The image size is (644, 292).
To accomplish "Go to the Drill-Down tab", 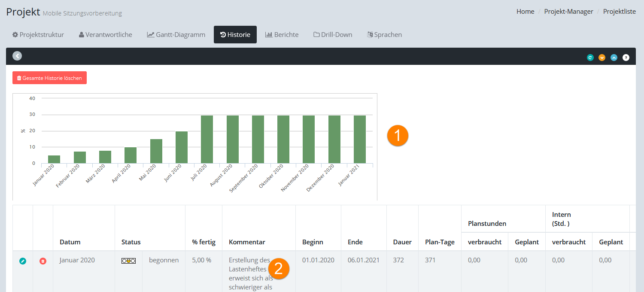I will point(333,35).
